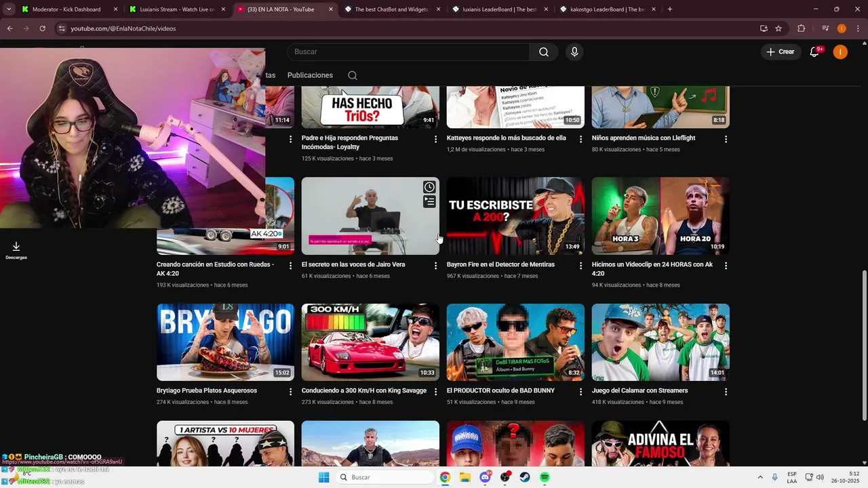Reload the page in Chrome

tap(42, 28)
